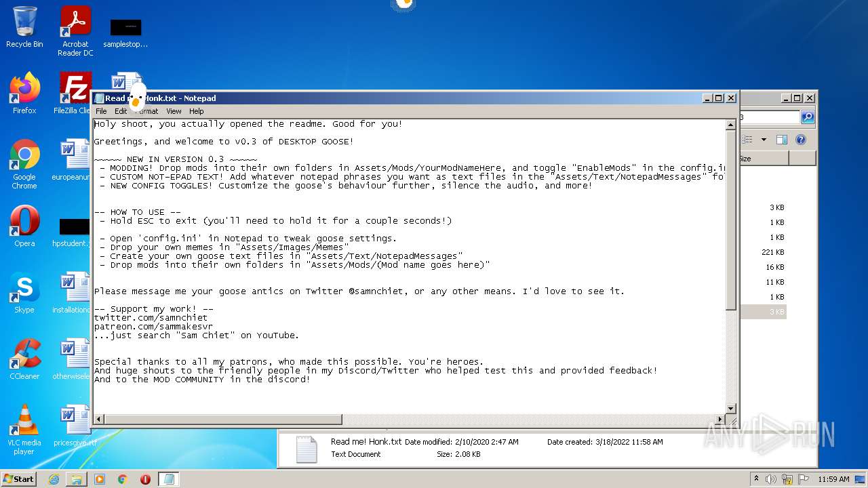Switch to Notepad taskbar button
Image resolution: width=868 pixels, height=488 pixels.
click(x=169, y=479)
